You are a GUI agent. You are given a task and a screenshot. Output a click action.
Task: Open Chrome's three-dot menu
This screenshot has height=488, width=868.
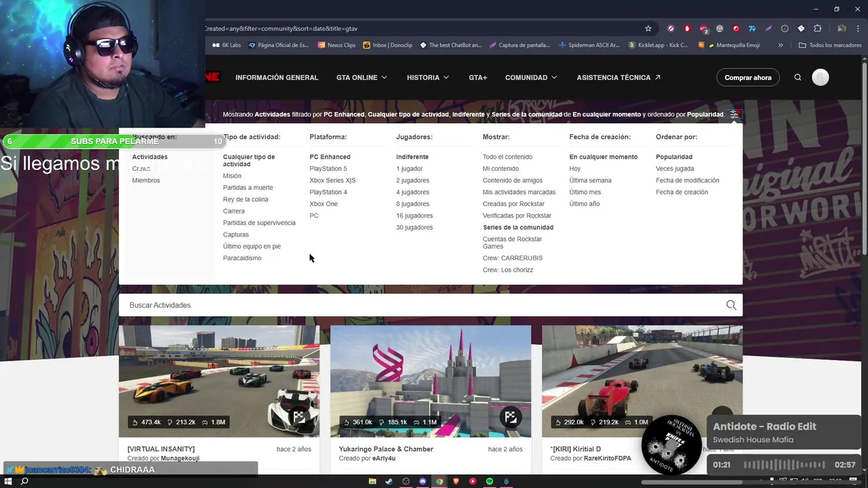click(858, 28)
